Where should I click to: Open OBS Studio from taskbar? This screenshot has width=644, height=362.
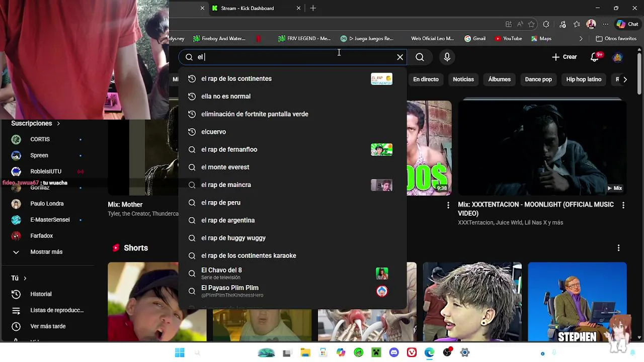[x=447, y=353]
